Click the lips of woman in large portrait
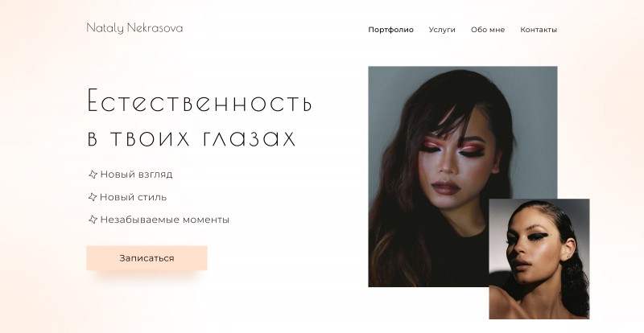The image size is (644, 333). [445, 187]
